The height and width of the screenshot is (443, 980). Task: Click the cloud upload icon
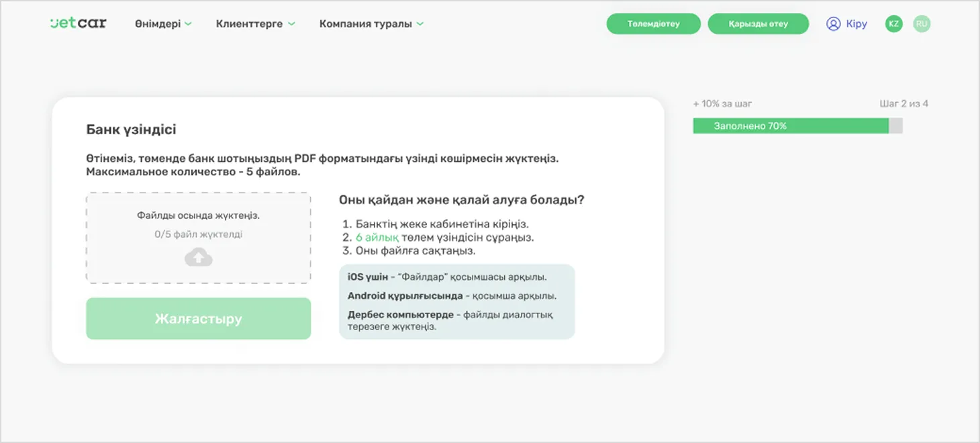(x=198, y=256)
